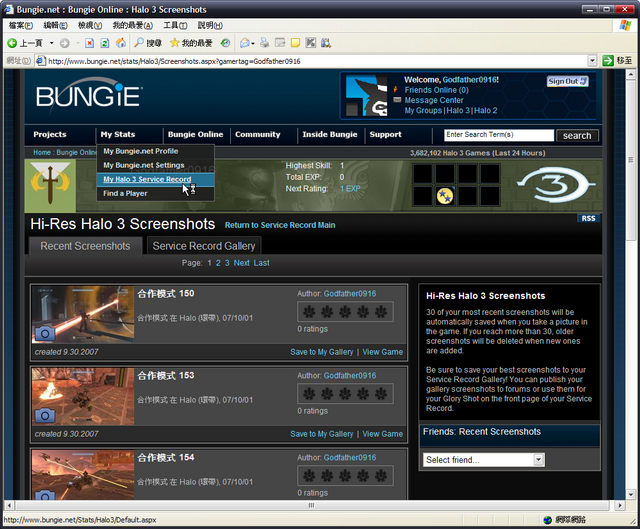Open the Community navigation menu
This screenshot has height=529, width=640.
coord(258,134)
